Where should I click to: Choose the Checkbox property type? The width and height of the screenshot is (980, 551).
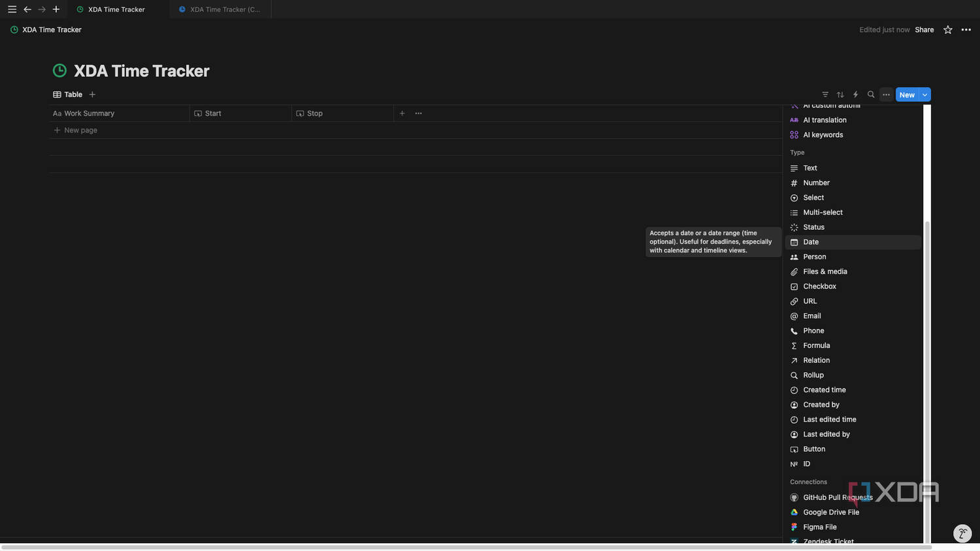[853, 287]
